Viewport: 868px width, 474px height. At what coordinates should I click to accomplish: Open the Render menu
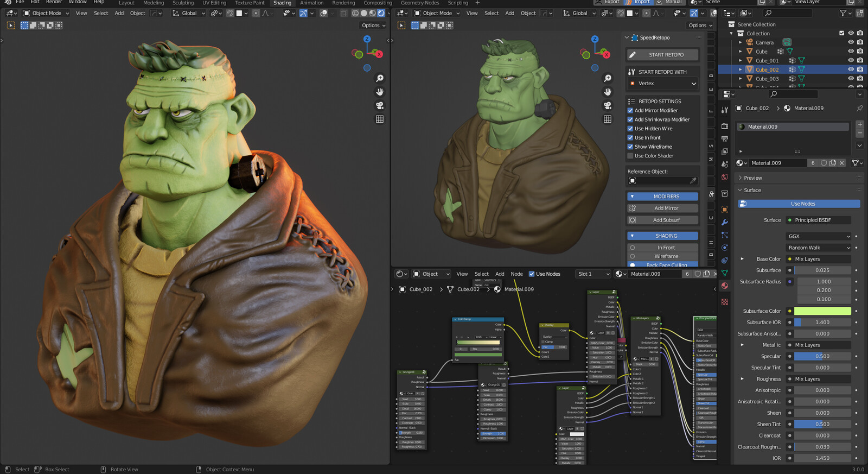click(54, 2)
